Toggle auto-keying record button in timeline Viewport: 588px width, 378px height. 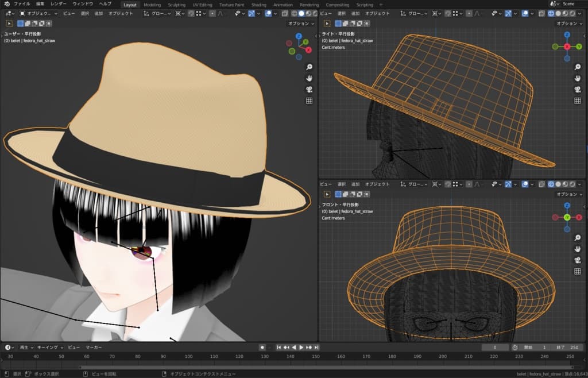pyautogui.click(x=262, y=348)
